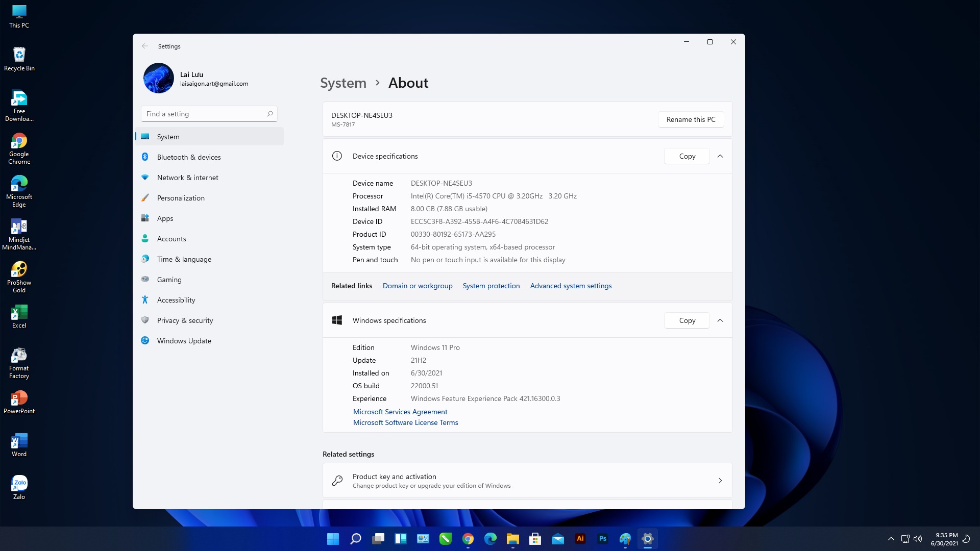Image resolution: width=980 pixels, height=551 pixels.
Task: Open Privacy & security settings
Action: point(209,320)
